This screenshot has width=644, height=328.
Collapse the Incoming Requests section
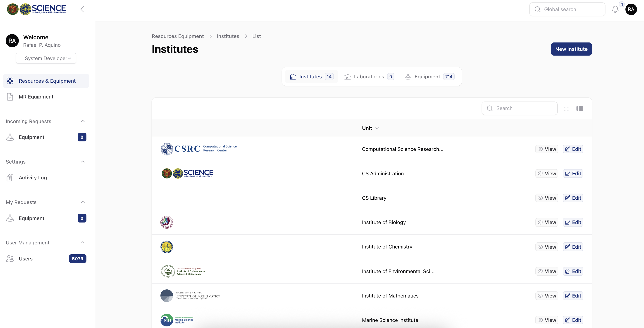click(x=83, y=121)
